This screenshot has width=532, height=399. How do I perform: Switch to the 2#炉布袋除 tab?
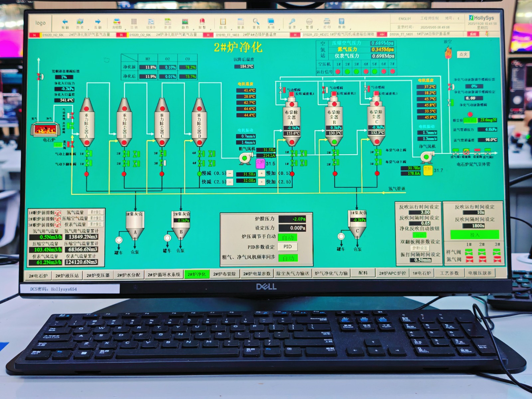click(224, 274)
